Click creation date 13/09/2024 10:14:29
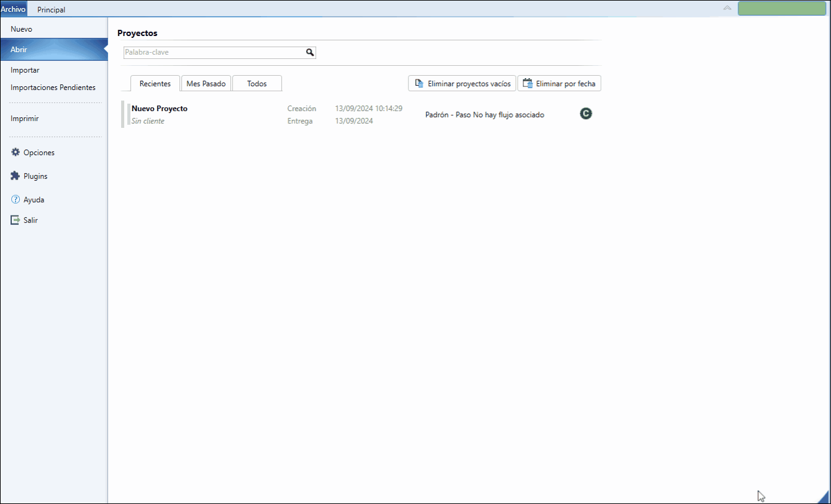Screen dimensions: 831x504 [x=368, y=109]
